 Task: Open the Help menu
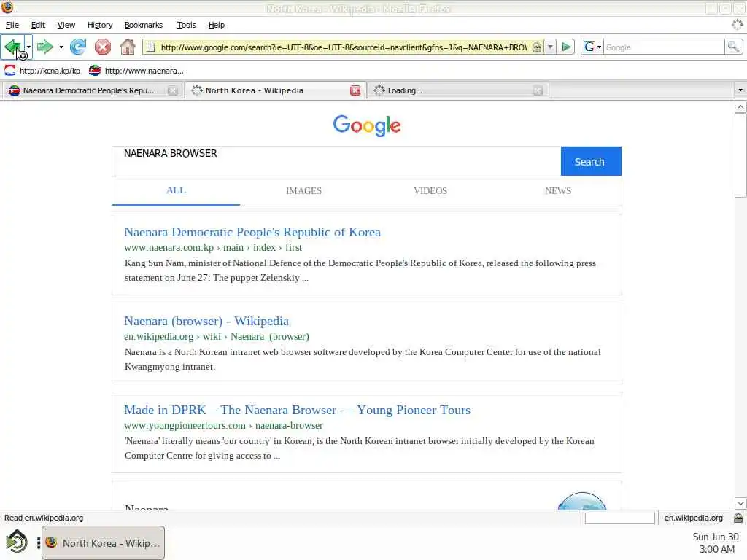(x=216, y=25)
